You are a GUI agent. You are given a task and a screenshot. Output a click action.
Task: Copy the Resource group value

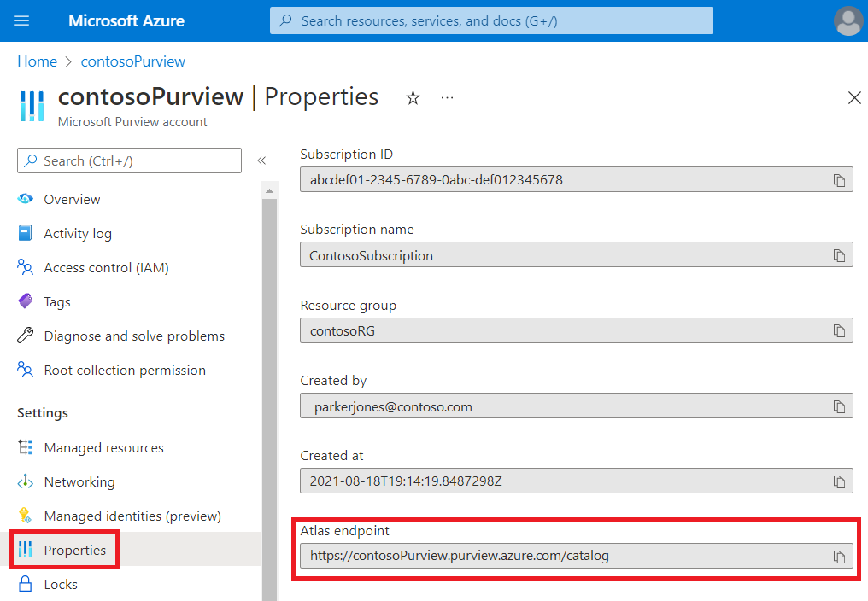(840, 330)
